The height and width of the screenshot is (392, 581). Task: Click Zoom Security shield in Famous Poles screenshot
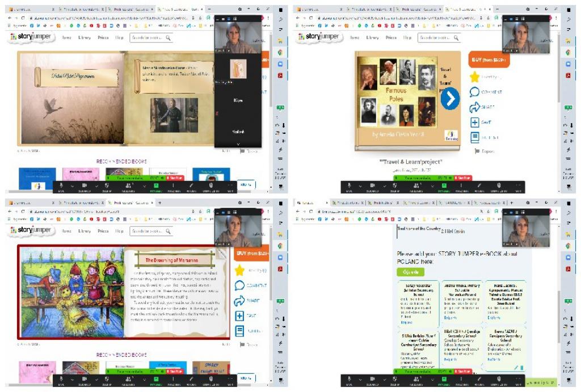(x=395, y=186)
